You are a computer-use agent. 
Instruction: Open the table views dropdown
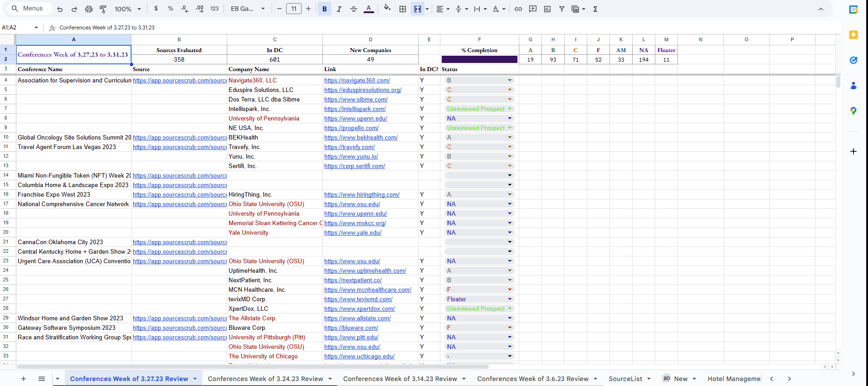coord(578,9)
